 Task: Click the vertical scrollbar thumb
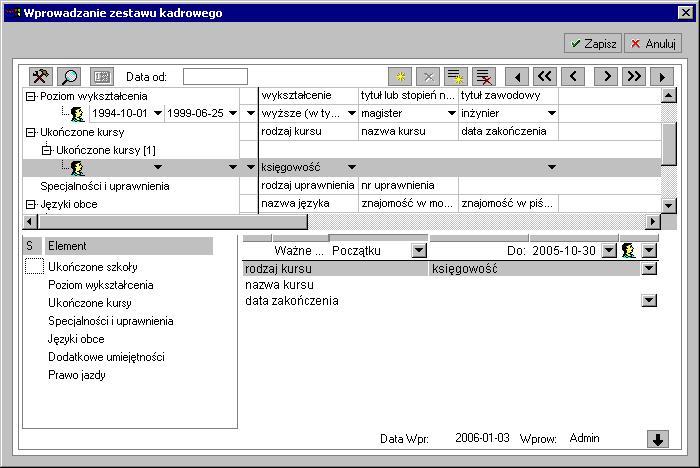click(x=668, y=143)
